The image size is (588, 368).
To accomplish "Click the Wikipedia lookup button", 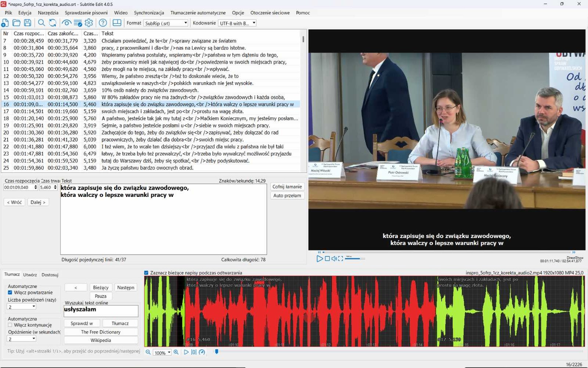I will pos(101,340).
